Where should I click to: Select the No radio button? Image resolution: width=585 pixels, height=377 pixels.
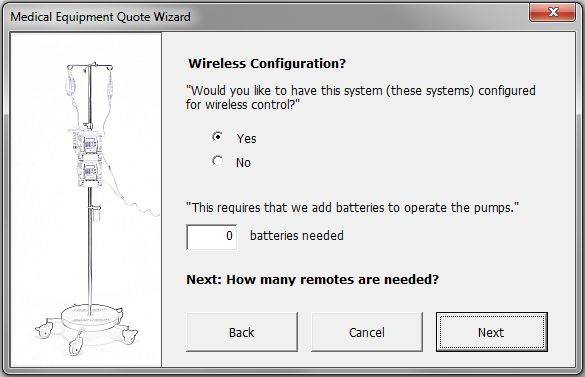[x=218, y=161]
